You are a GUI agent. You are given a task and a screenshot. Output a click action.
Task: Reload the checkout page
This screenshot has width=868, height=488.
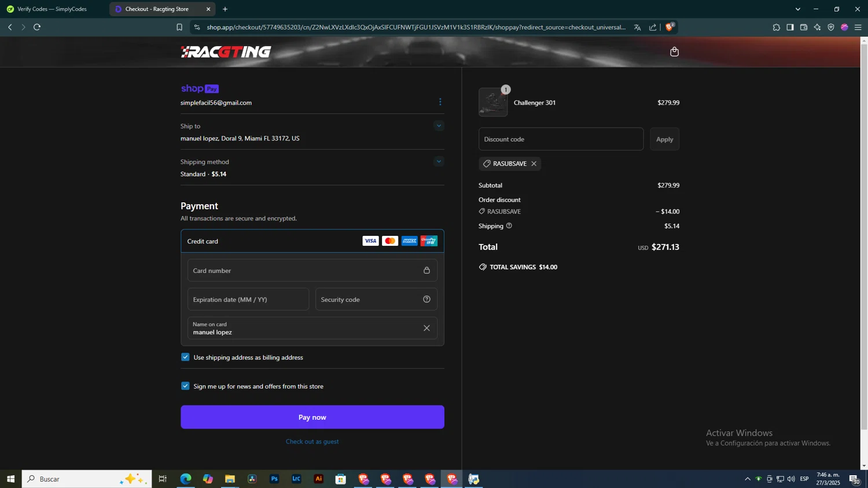(37, 27)
